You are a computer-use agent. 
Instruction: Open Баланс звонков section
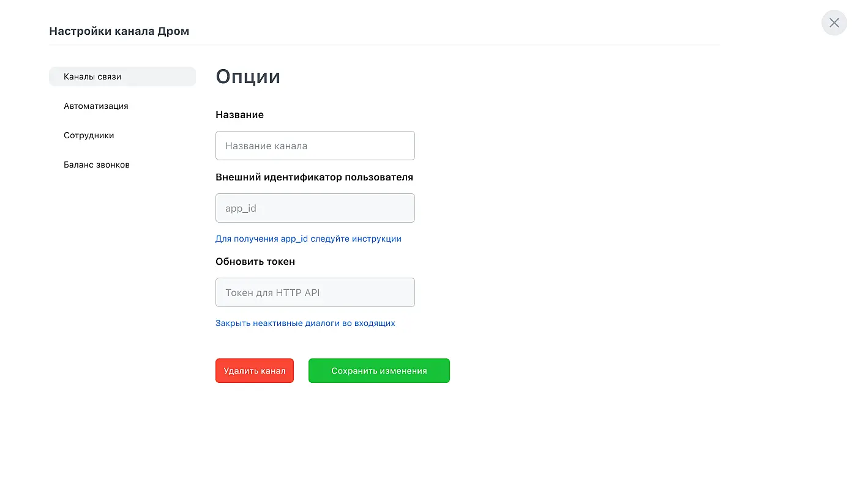(97, 165)
